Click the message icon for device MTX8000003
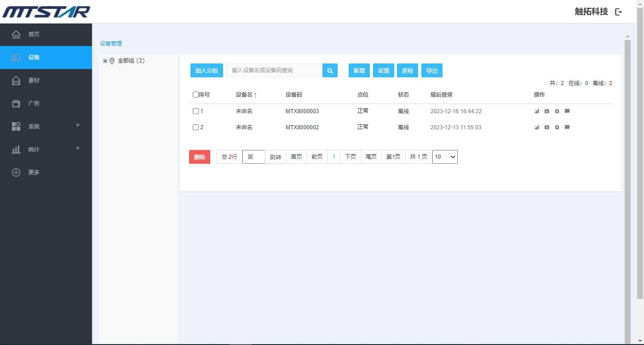 (567, 111)
